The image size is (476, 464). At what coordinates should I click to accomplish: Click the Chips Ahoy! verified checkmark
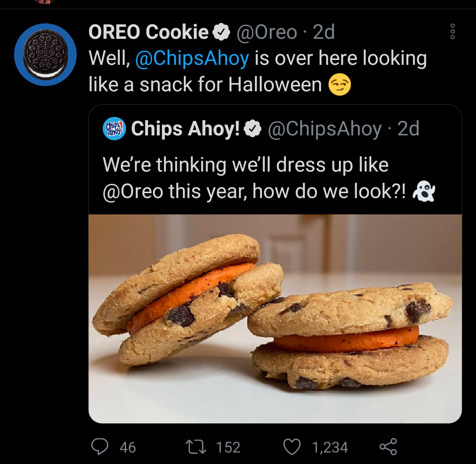pyautogui.click(x=252, y=129)
